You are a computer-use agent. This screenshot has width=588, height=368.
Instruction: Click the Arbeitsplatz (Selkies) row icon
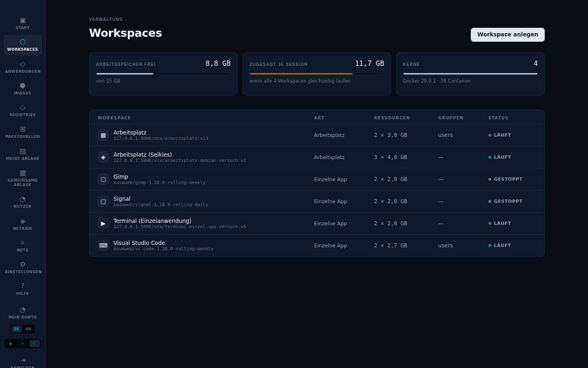point(103,157)
